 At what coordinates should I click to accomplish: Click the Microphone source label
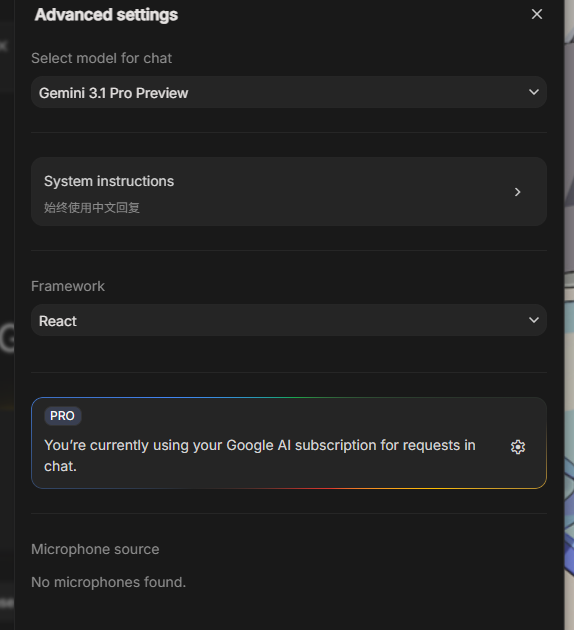coord(95,549)
